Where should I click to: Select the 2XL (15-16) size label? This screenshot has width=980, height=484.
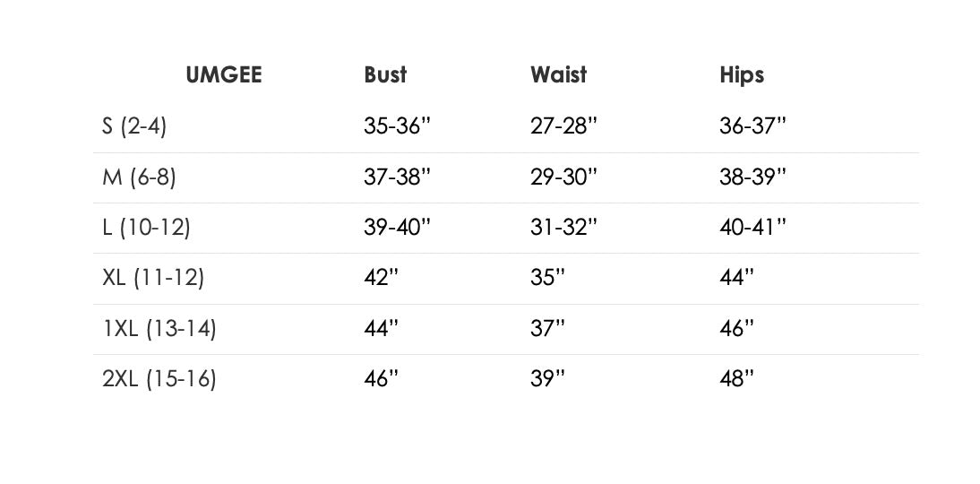(159, 379)
